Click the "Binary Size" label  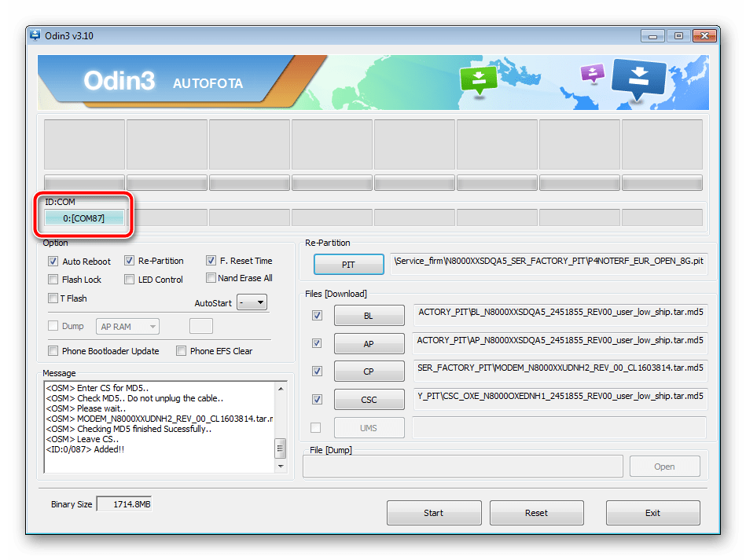pyautogui.click(x=72, y=504)
